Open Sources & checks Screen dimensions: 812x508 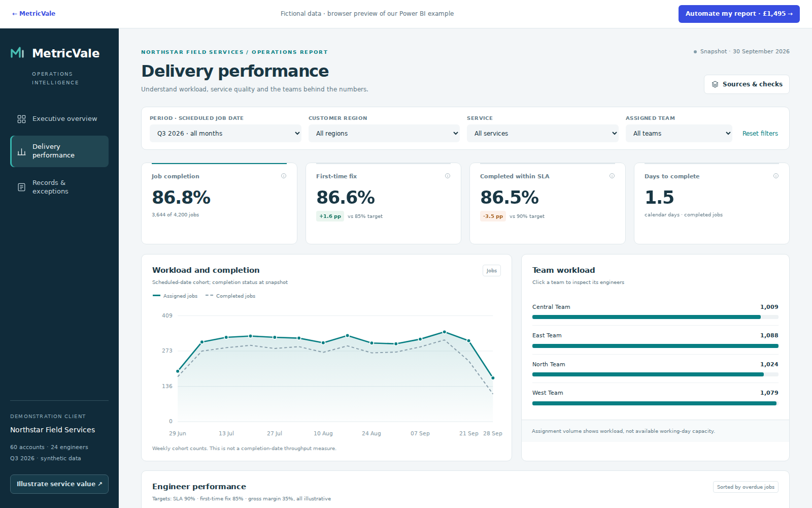[747, 84]
